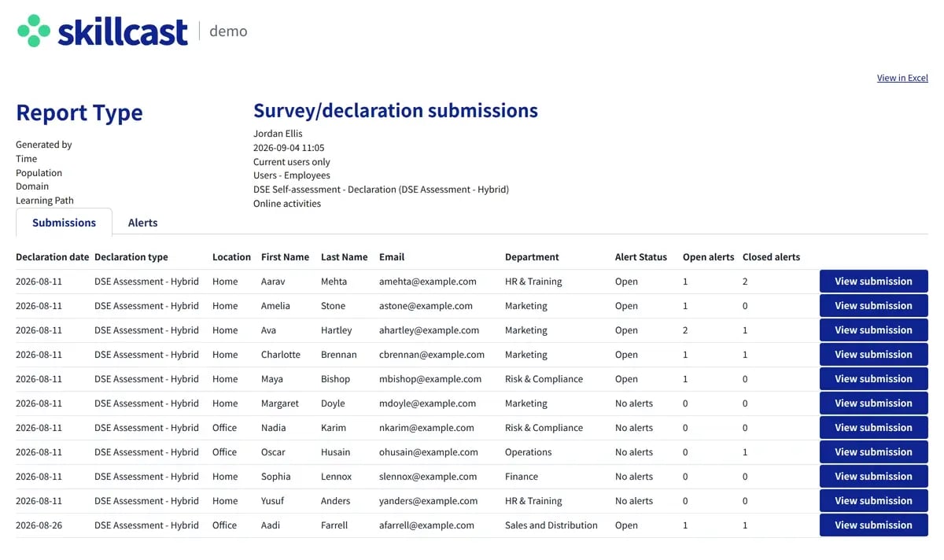View submission for Charlotte Brennan

873,355
